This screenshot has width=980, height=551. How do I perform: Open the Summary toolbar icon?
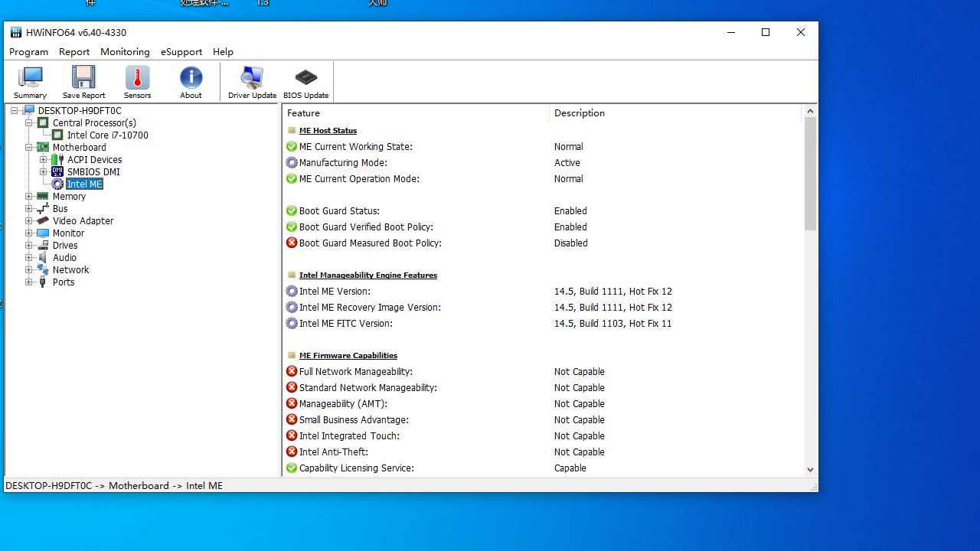click(x=30, y=82)
